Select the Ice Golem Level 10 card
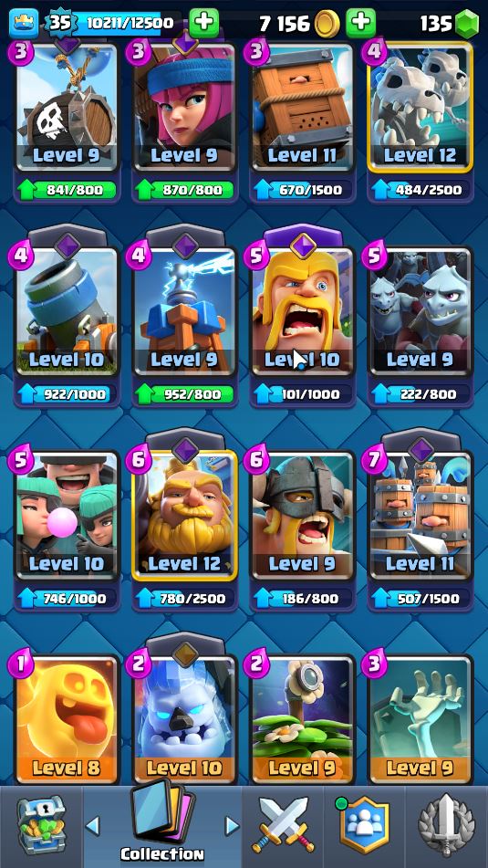 (185, 718)
